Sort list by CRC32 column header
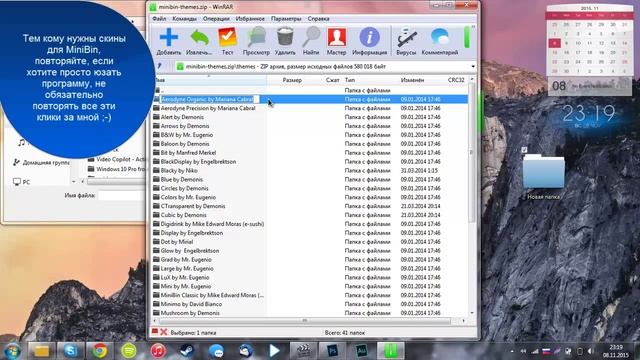Viewport: 640px width, 360px height. point(456,80)
